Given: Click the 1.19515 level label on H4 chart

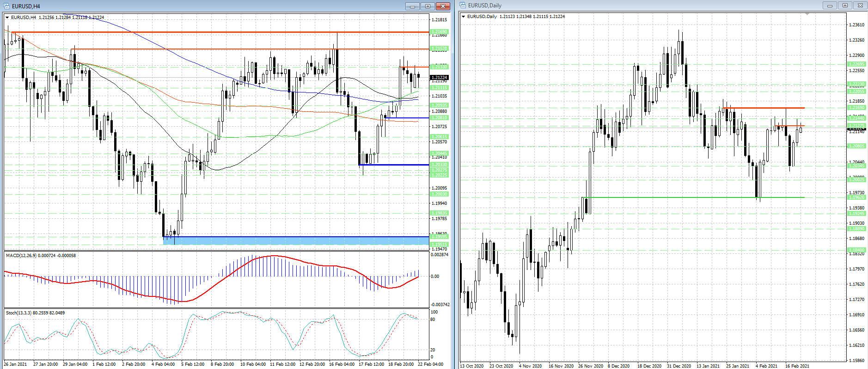Looking at the screenshot, I should [x=439, y=245].
